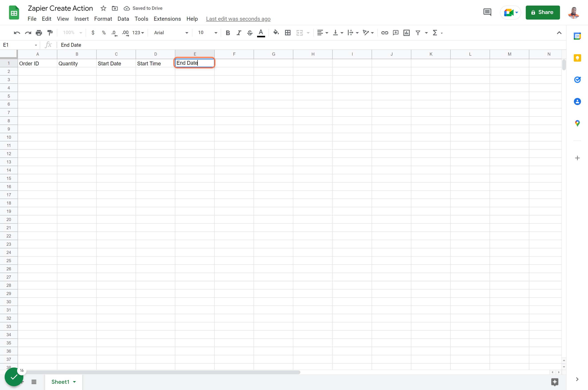588x390 pixels.
Task: Open Google Maps side panel
Action: click(577, 123)
